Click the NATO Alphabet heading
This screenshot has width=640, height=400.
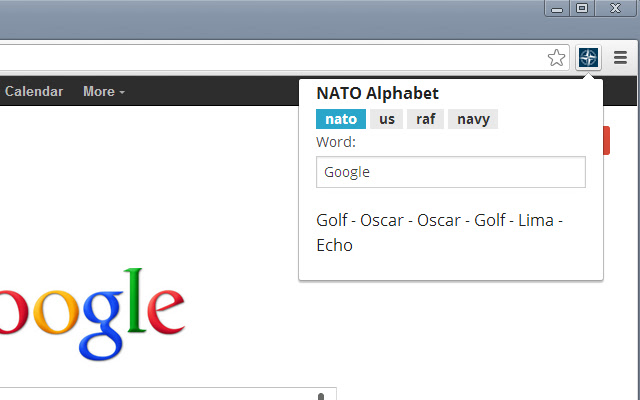(378, 93)
